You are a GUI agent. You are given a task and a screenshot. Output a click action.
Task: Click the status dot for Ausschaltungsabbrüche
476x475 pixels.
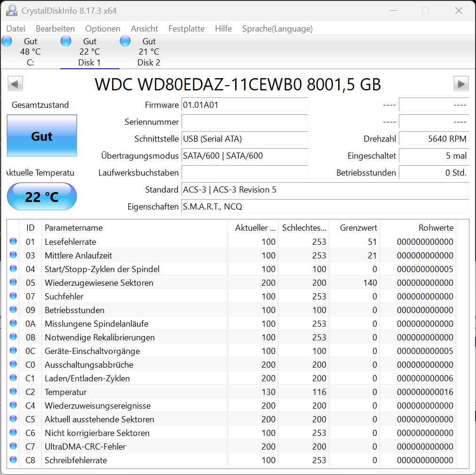(13, 364)
